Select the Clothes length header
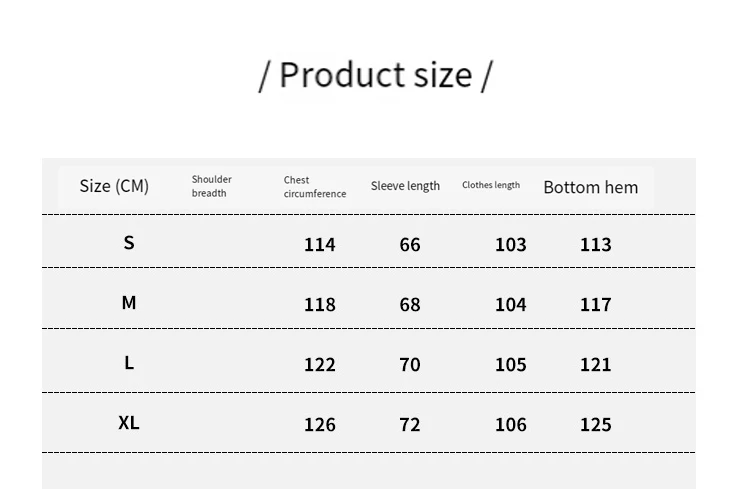 [x=491, y=185]
